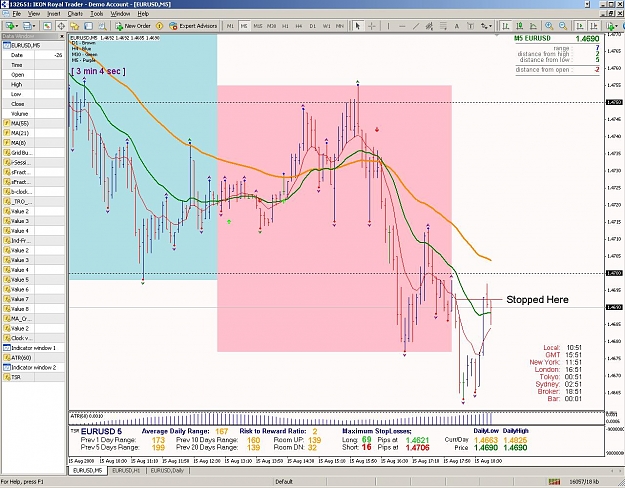Screen dimensions: 625x488
Task: Switch chart to M30 timeframe
Action: pos(271,26)
